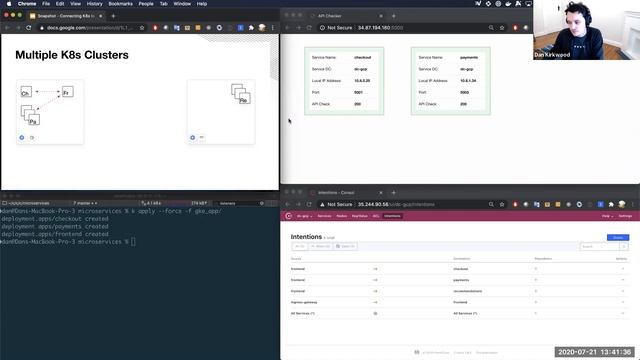
Task: Close the Intentions - Consul browser tab
Action: [x=381, y=193]
